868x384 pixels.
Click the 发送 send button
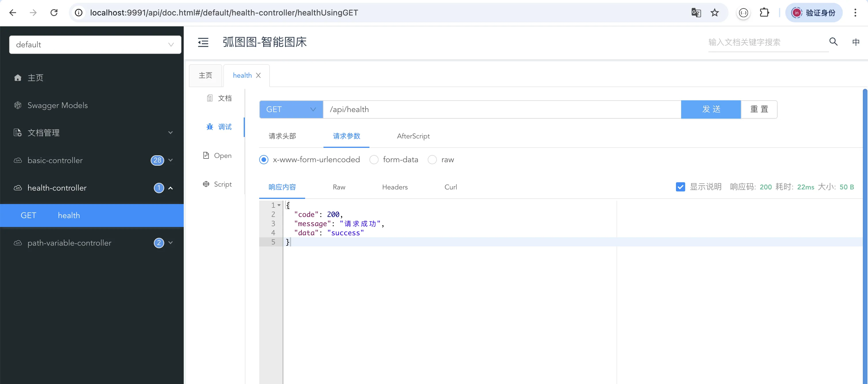[711, 109]
